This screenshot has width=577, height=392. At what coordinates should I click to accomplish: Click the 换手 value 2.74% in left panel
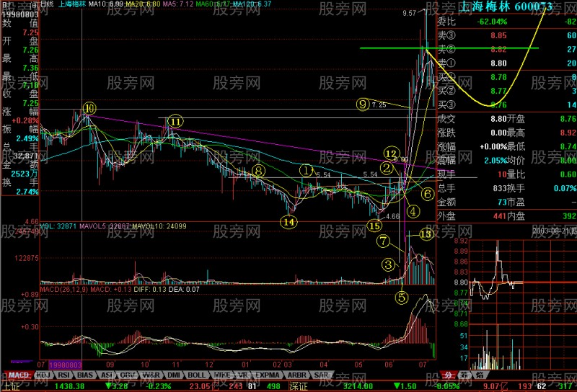tap(27, 192)
